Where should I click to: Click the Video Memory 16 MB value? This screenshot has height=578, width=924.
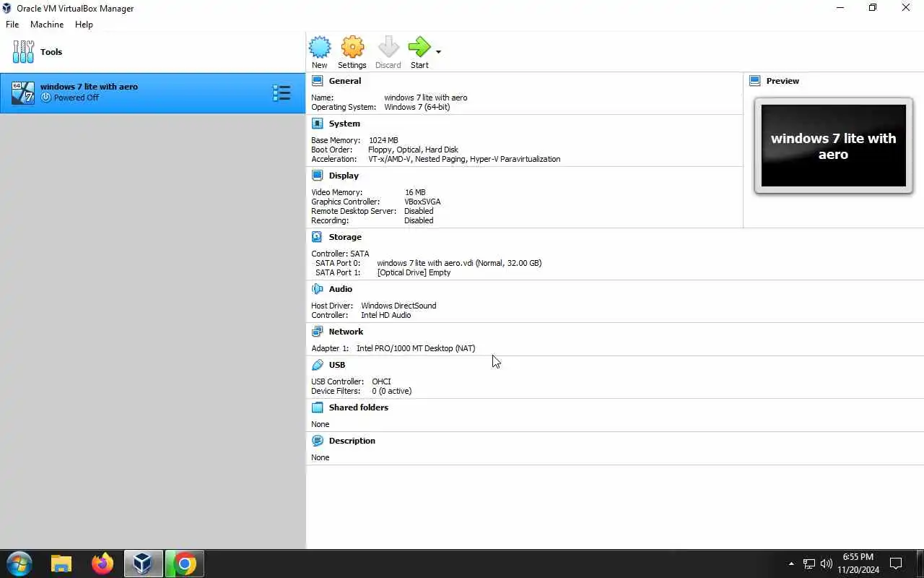click(415, 192)
